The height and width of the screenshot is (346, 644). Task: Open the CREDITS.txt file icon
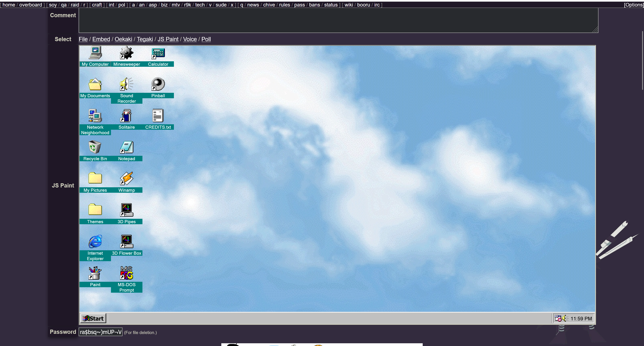(158, 116)
